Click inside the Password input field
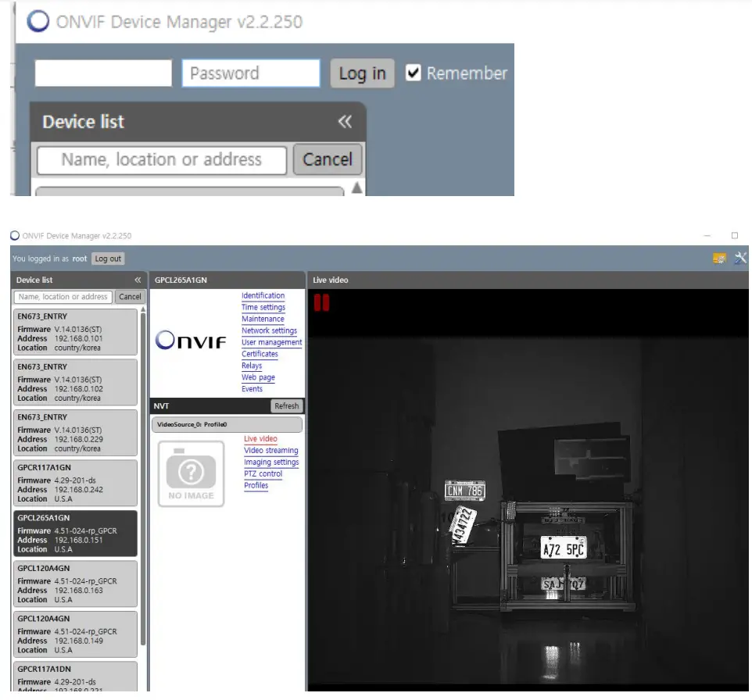The image size is (752, 700). point(250,72)
